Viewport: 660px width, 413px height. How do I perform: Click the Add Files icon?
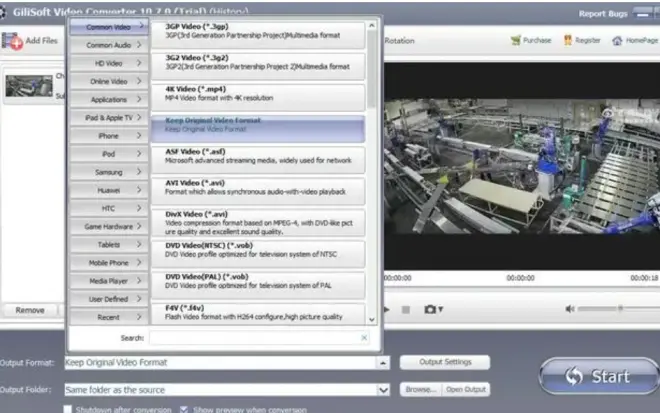click(12, 40)
